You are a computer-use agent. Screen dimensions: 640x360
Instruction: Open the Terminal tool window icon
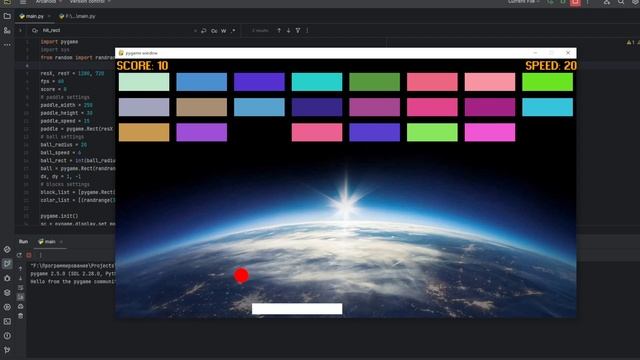(x=7, y=321)
